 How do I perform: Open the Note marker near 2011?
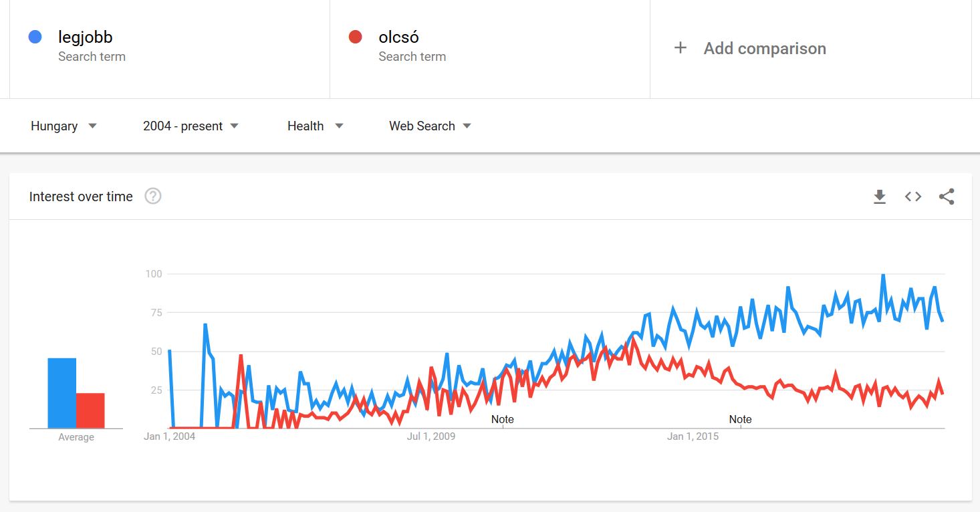[503, 419]
